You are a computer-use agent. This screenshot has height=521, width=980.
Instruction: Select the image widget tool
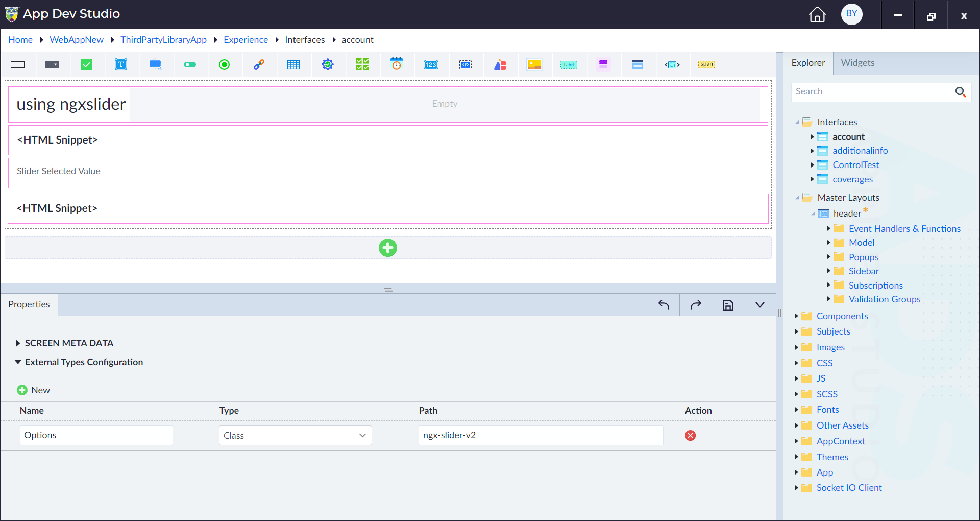pos(534,65)
